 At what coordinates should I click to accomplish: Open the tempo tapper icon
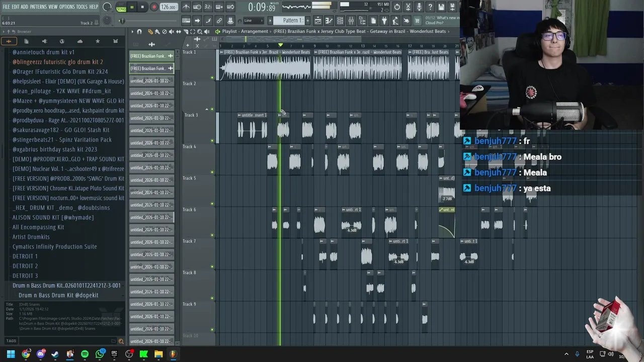point(395,21)
